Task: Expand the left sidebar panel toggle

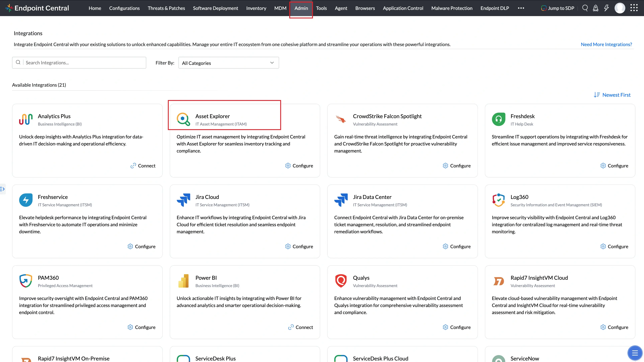Action: [x=3, y=189]
